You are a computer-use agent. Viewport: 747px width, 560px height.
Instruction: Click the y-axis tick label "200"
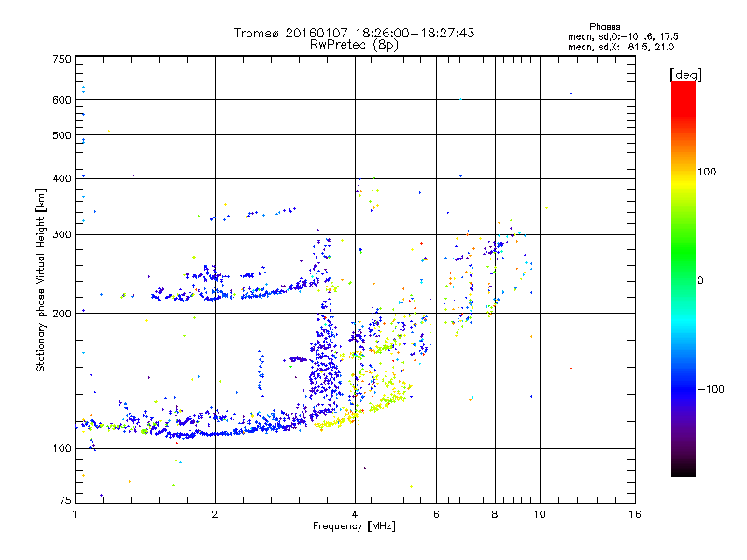tap(62, 314)
